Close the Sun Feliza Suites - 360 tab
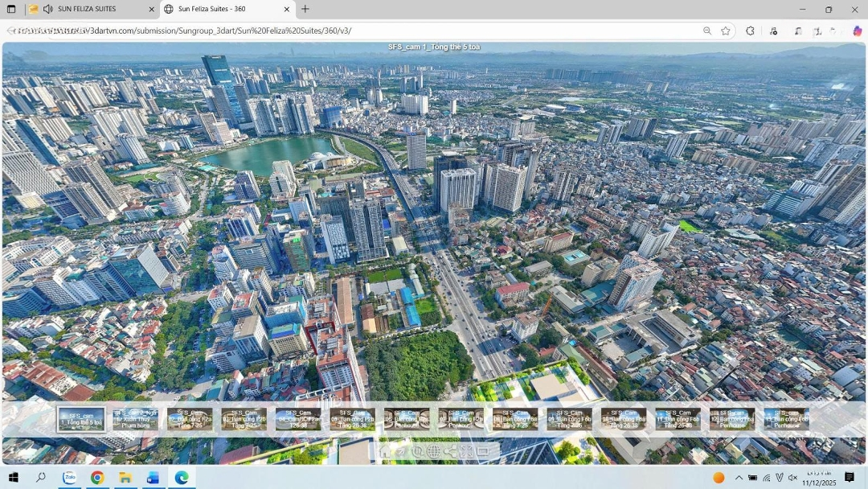Viewport: 868px width, 489px height. (287, 10)
